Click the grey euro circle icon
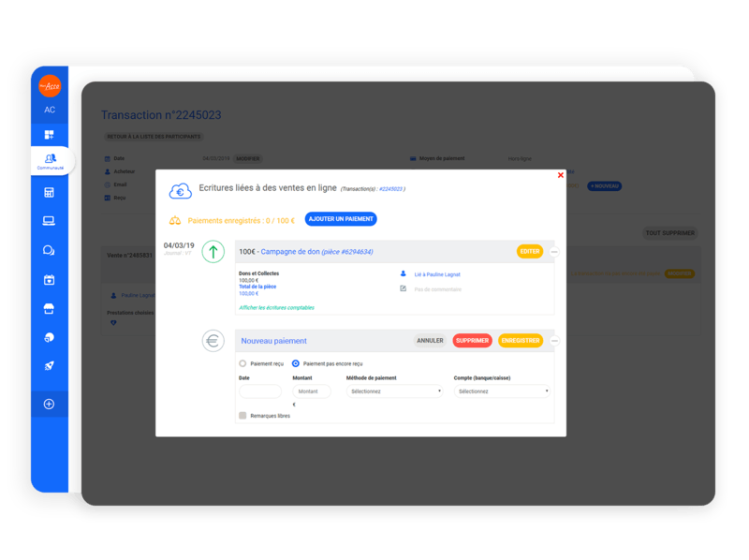Screen dimensions: 749x560 213,341
